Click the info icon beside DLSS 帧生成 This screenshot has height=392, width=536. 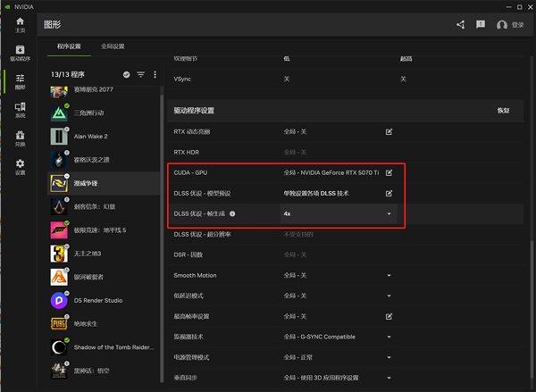(x=232, y=214)
